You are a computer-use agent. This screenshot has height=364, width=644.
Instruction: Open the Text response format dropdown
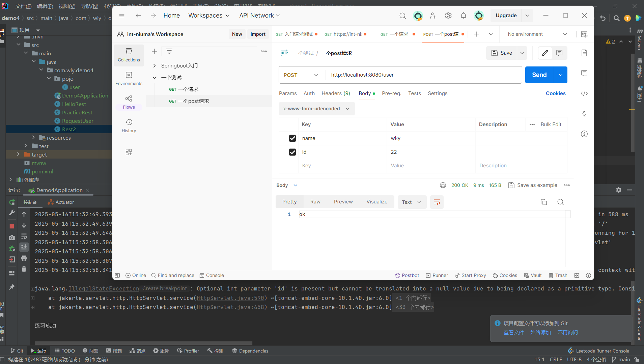(412, 202)
